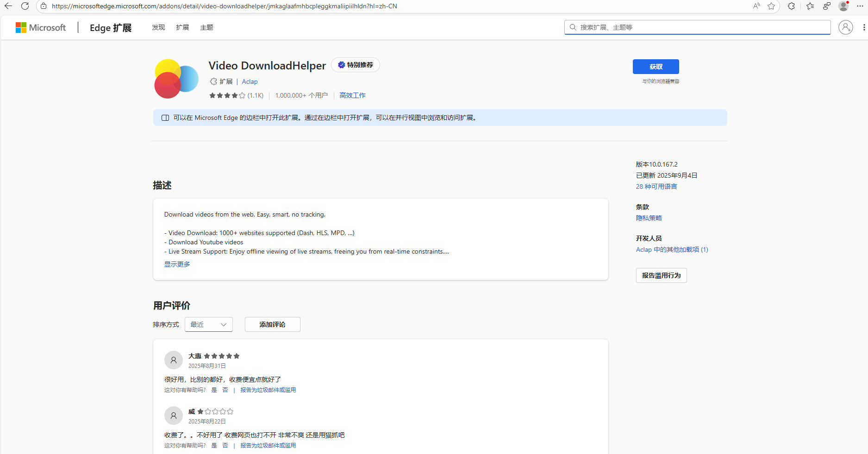Image resolution: width=868 pixels, height=454 pixels.
Task: Mark 大惠 review helpful with 是
Action: [x=214, y=390]
